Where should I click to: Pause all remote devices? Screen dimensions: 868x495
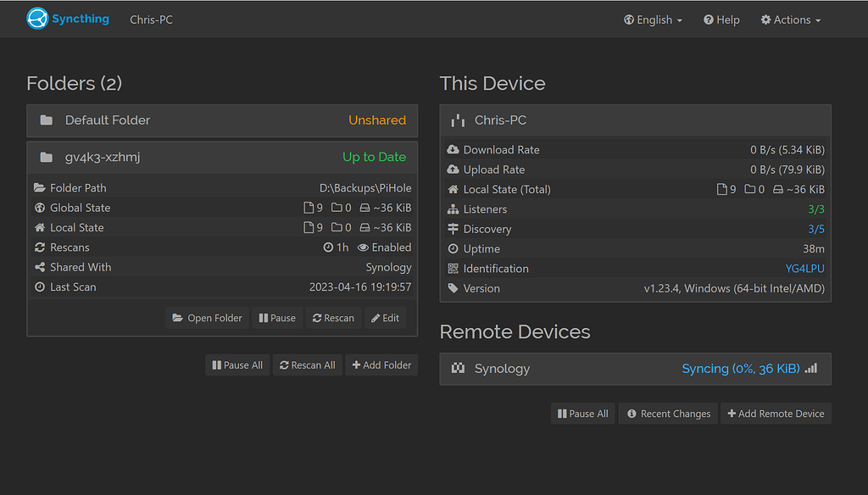(x=582, y=413)
